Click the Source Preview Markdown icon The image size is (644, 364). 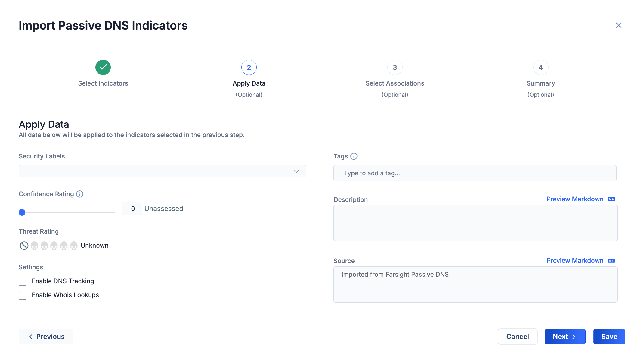pos(612,260)
